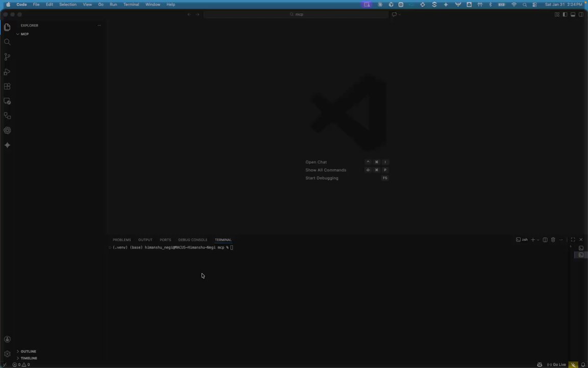Open macOS Spotlight search icon
This screenshot has height=368, width=588.
coord(524,5)
